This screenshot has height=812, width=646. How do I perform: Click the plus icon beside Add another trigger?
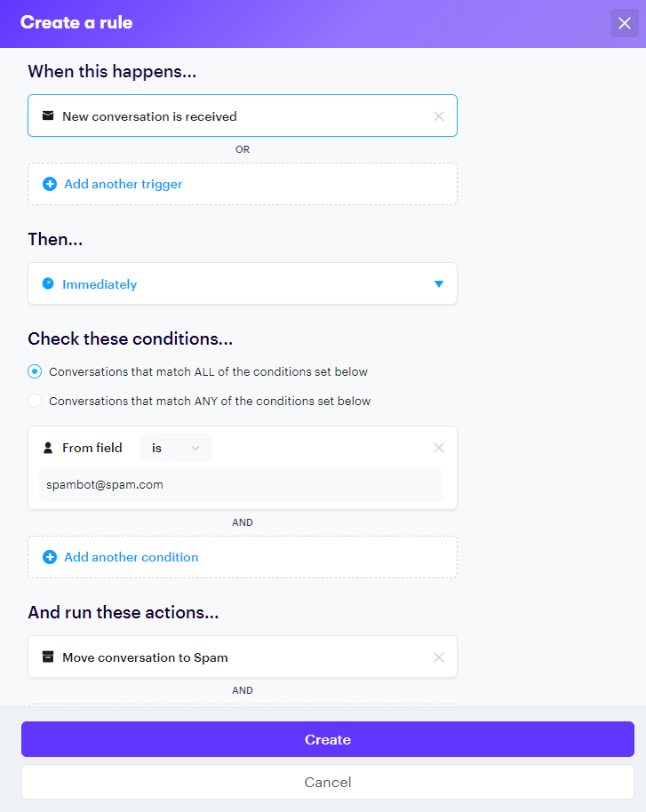50,185
